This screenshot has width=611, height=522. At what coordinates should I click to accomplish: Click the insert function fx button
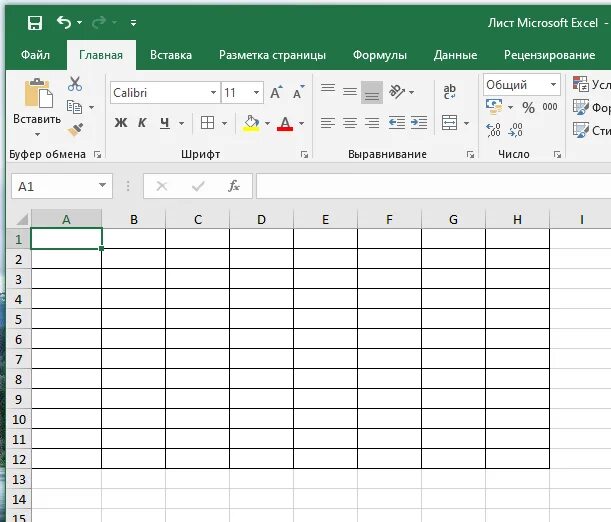coord(233,186)
